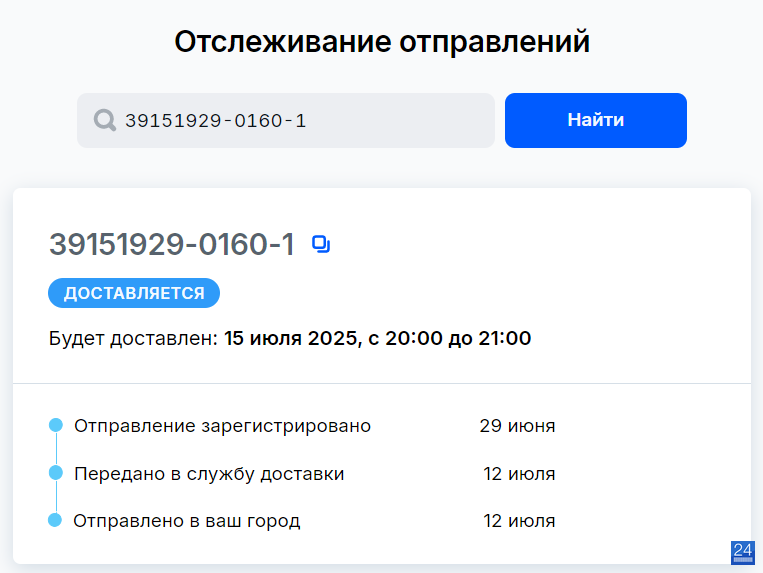This screenshot has height=573, width=763.
Task: Click the timeline line between first two dots
Action: click(56, 449)
